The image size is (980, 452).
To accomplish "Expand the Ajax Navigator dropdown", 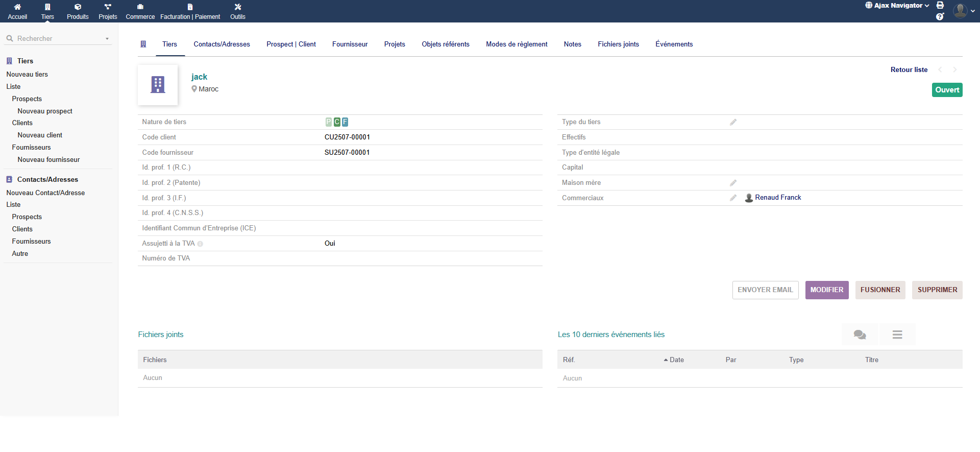I will coord(897,6).
